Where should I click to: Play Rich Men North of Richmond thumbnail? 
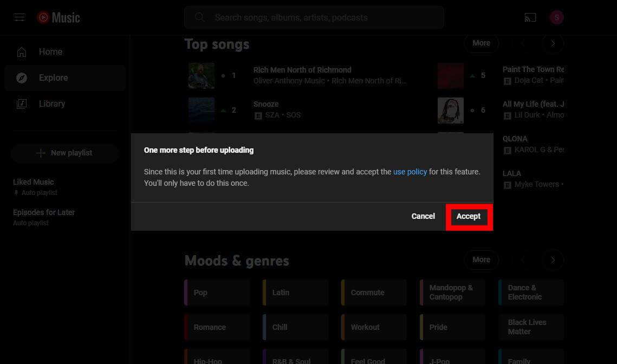(x=202, y=75)
